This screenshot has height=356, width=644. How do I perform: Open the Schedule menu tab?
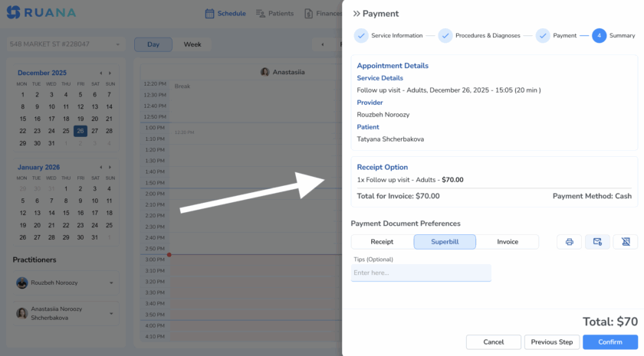pos(225,14)
